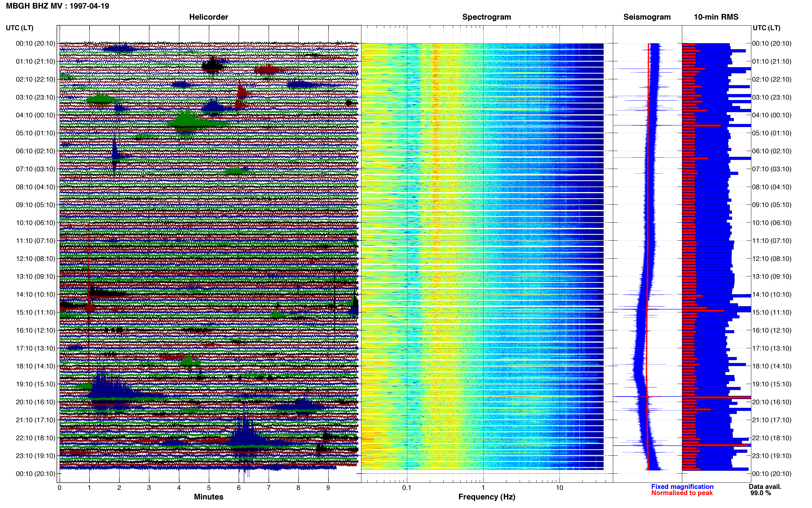Click the 0.1 frequency tick label
The height and width of the screenshot is (508, 812).
coord(407,488)
